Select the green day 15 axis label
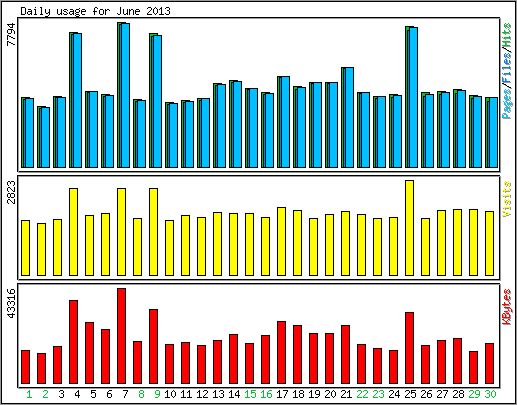Viewport: 517px width, 405px height. pyautogui.click(x=250, y=394)
